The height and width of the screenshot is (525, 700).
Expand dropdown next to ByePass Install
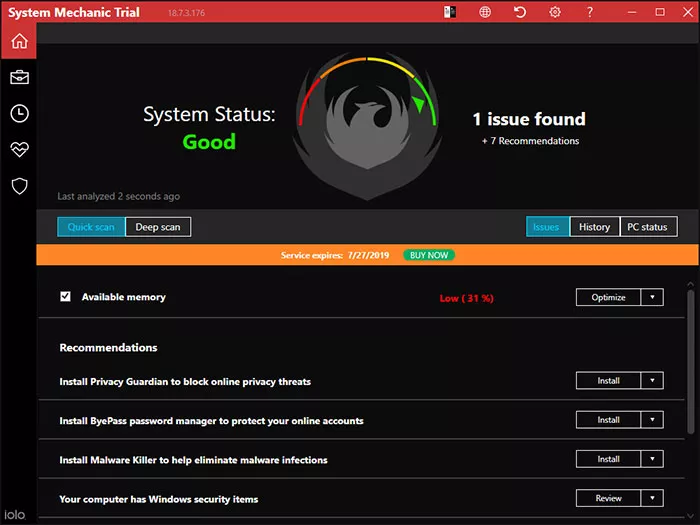click(652, 420)
